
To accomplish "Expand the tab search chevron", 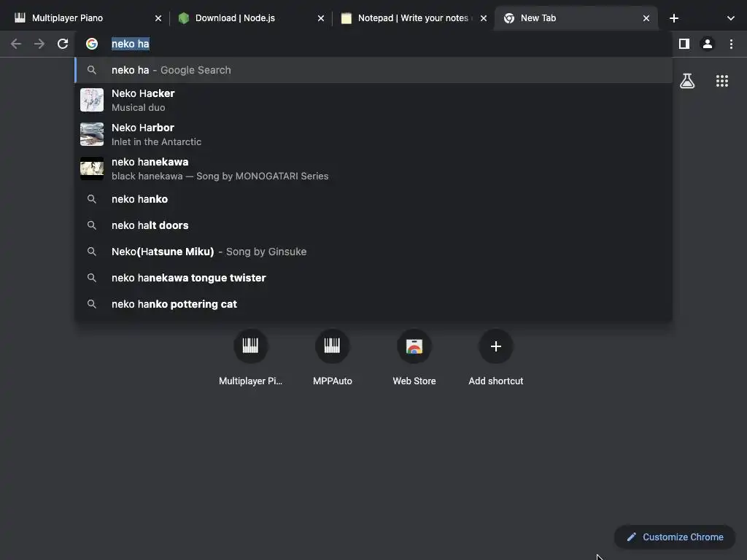I will coord(731,18).
